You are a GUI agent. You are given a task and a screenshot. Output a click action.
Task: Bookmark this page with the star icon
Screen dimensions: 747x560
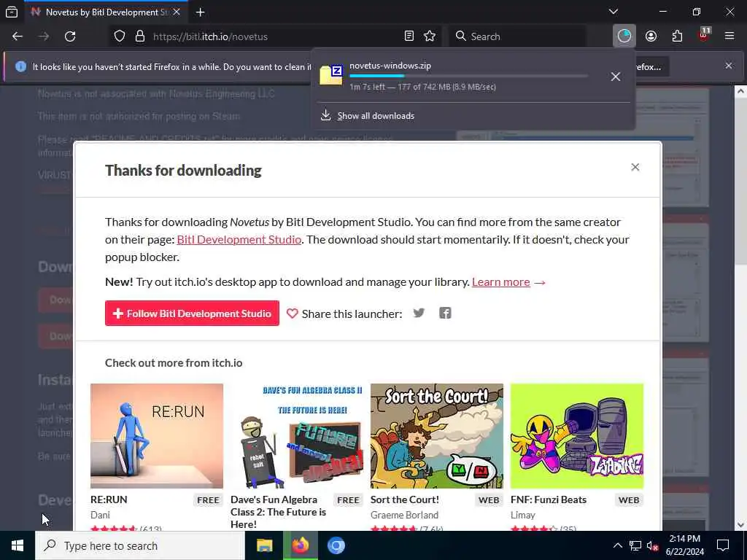click(430, 36)
